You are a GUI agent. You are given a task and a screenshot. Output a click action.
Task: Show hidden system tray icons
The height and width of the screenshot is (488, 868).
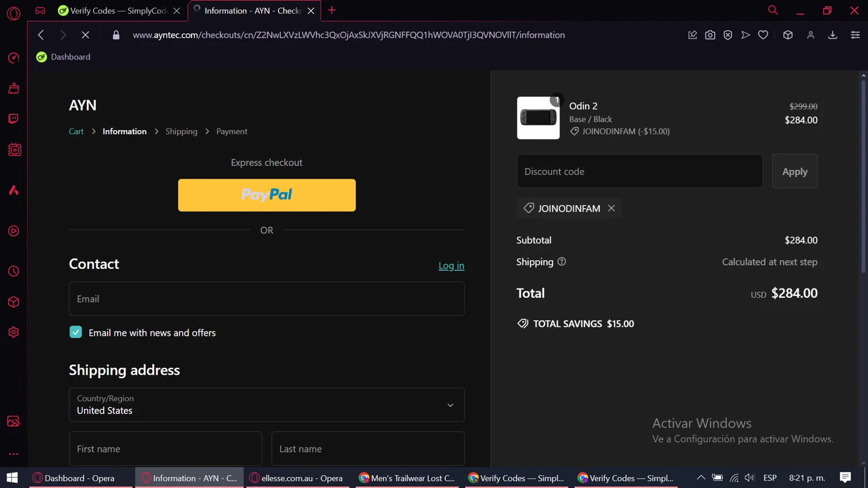click(701, 478)
